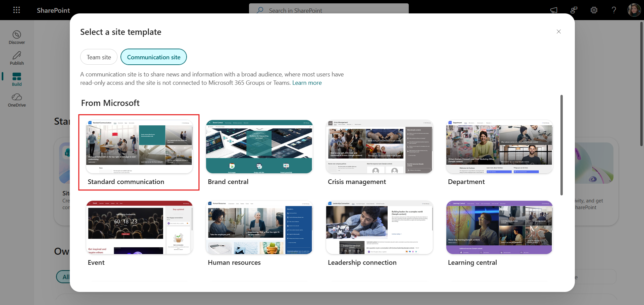Click the page scrollbar behind the dialog

(642, 84)
